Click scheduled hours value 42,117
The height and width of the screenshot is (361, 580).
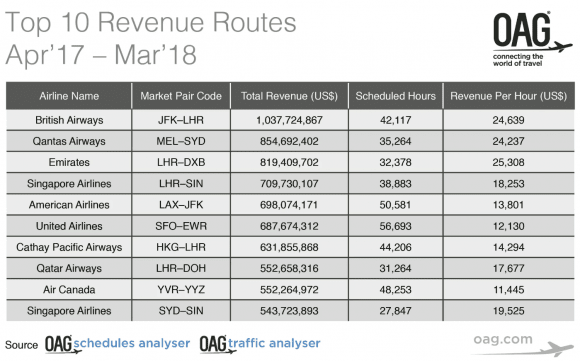395,120
